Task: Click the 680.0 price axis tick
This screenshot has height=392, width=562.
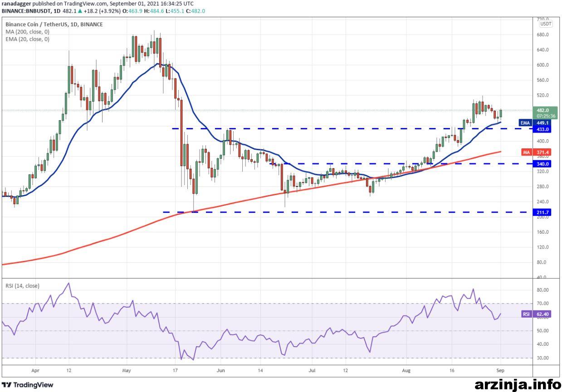Action: [543, 34]
